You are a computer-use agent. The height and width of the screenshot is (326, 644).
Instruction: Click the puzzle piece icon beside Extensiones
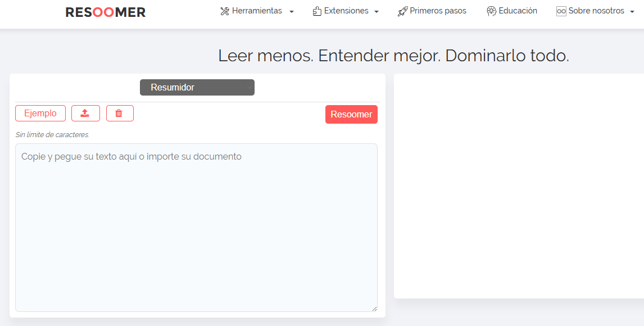click(317, 11)
